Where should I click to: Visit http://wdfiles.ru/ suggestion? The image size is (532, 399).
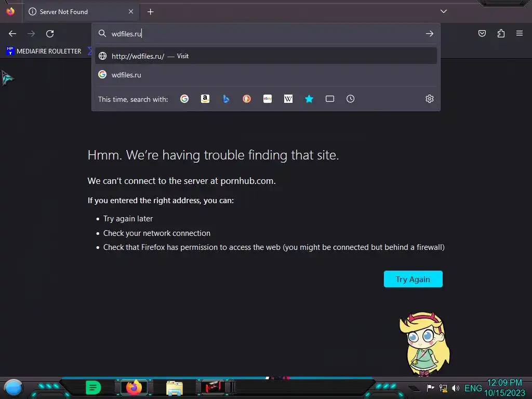(x=266, y=56)
